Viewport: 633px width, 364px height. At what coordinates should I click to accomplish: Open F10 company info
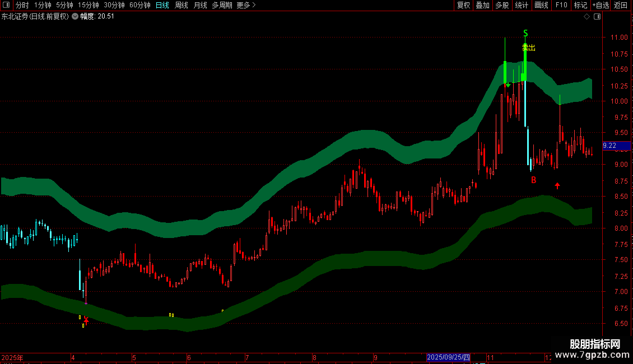point(561,5)
